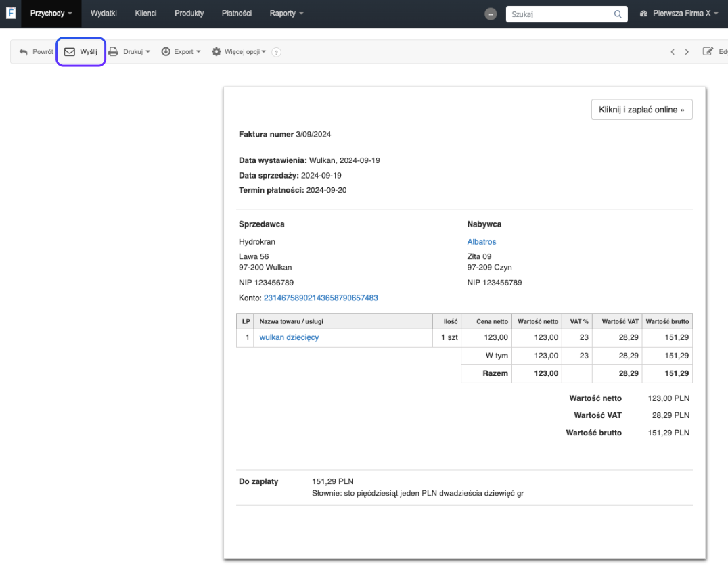Screen dimensions: 728x568
Task: Expand the Więcej opcji menu
Action: click(240, 52)
